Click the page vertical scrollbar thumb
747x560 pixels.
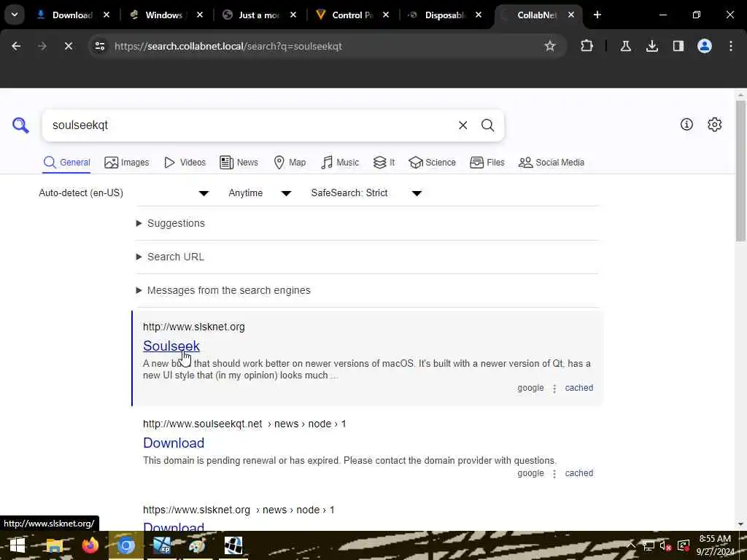[740, 171]
